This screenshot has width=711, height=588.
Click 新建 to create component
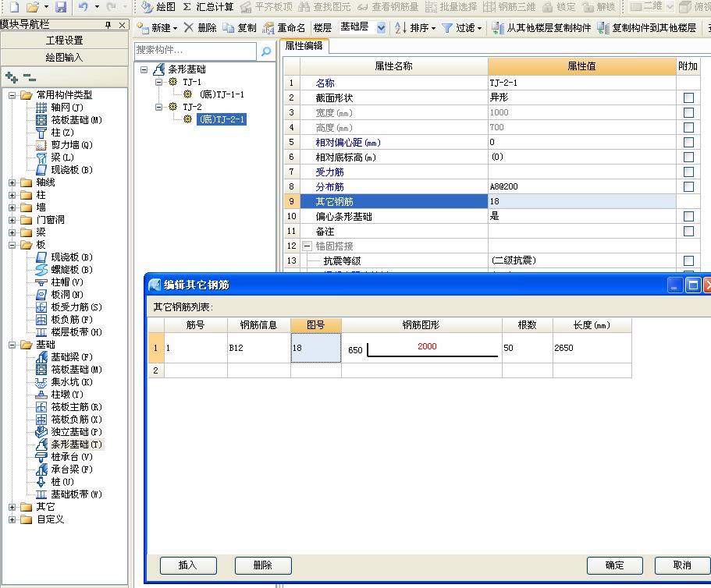coord(157,27)
